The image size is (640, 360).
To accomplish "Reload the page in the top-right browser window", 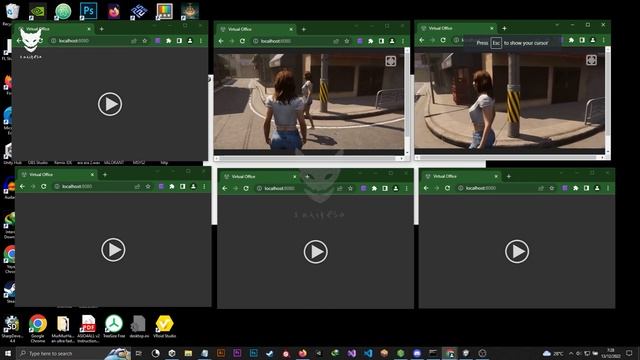I will [x=443, y=40].
